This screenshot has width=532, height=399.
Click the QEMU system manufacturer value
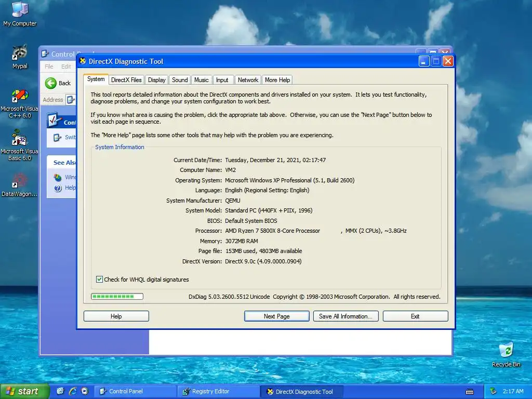[232, 201]
